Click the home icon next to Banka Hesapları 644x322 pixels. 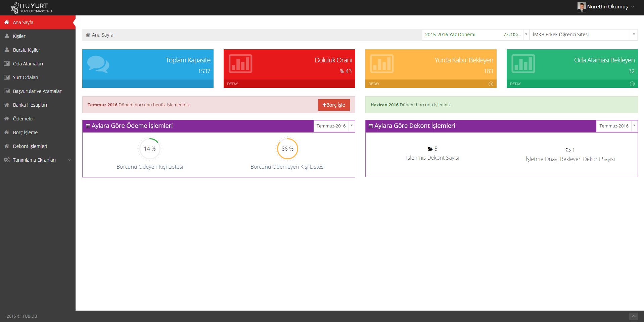click(x=6, y=105)
